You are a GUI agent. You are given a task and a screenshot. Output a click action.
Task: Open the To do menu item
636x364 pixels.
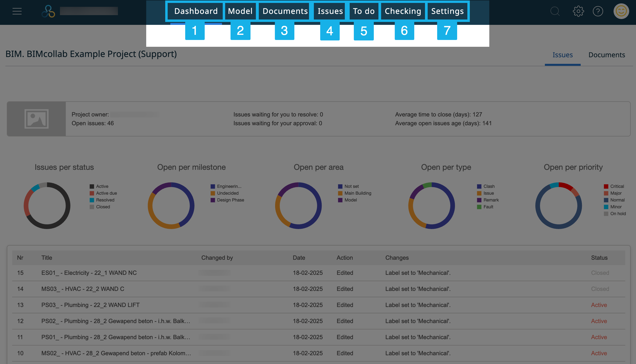coord(364,11)
